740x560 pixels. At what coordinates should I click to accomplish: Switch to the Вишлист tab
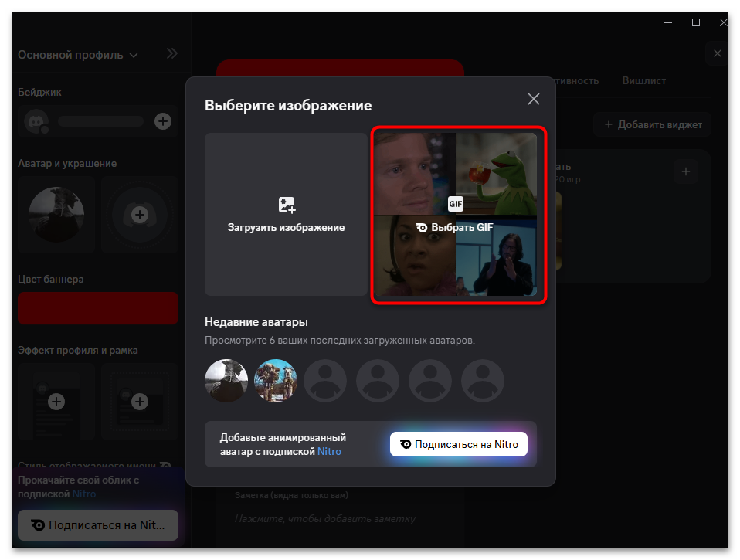click(x=643, y=80)
